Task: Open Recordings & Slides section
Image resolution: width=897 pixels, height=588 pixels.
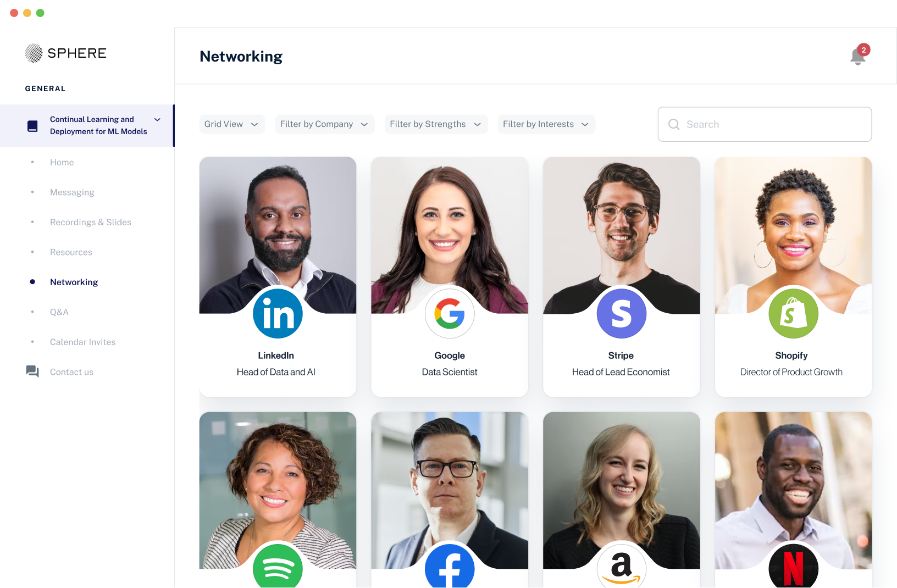Action: click(x=91, y=222)
